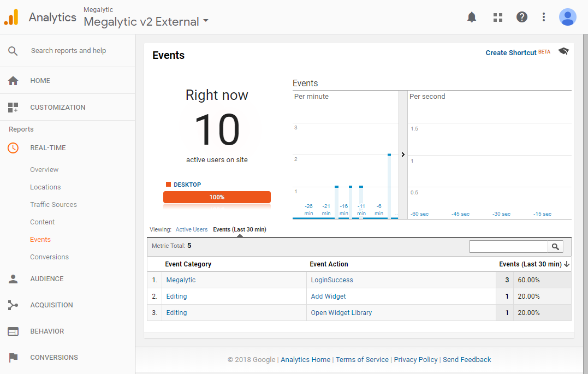Open the LoginSuccess event action link

(x=332, y=280)
